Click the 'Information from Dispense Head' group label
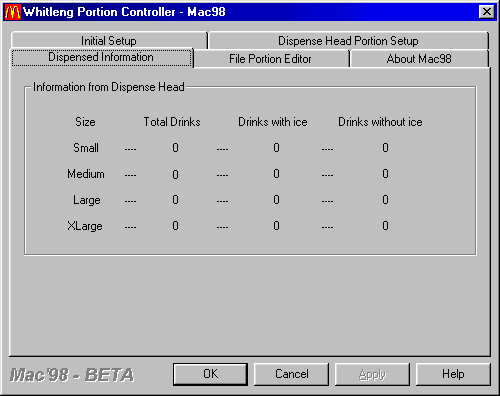The height and width of the screenshot is (396, 500). pos(109,87)
